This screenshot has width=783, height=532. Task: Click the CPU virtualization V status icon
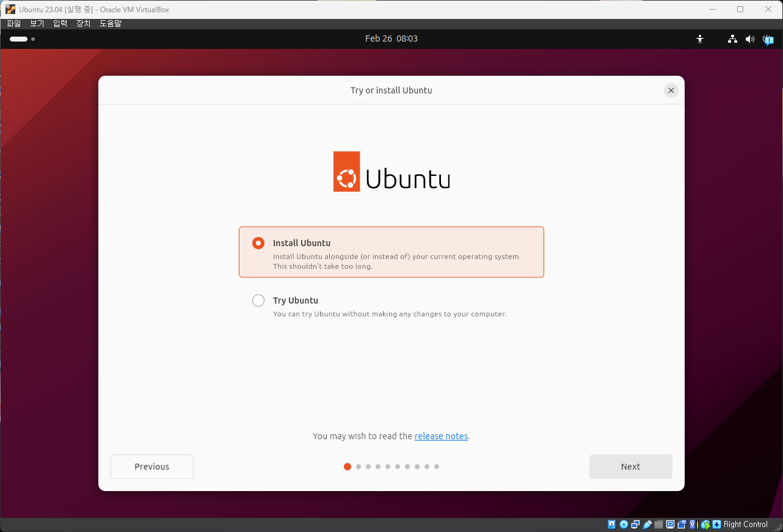(693, 524)
